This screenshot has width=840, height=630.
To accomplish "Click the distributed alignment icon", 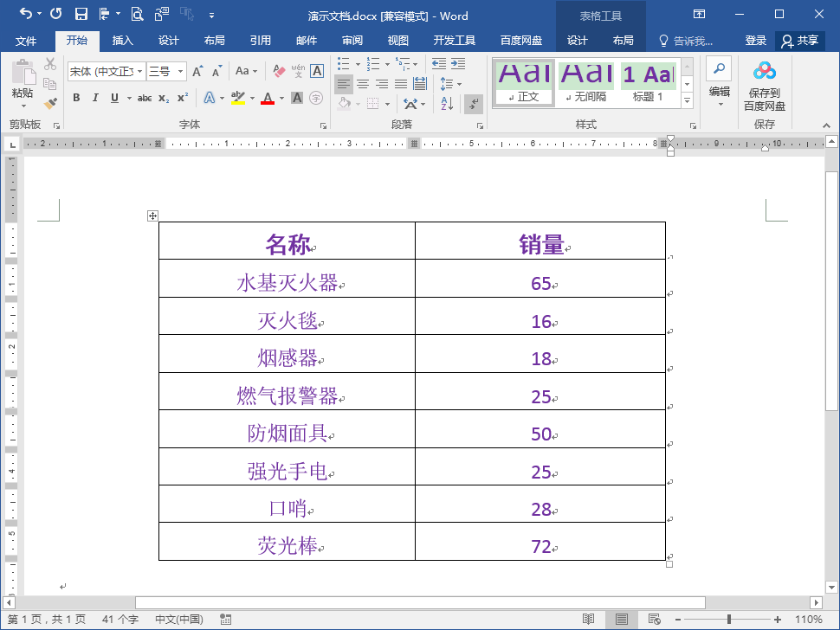I will coord(420,84).
